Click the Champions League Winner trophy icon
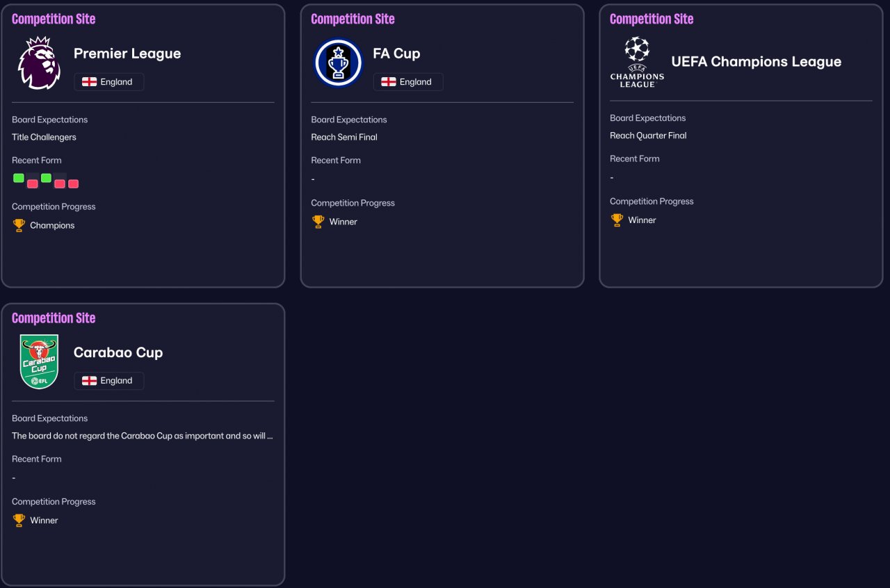890x588 pixels. click(x=617, y=220)
